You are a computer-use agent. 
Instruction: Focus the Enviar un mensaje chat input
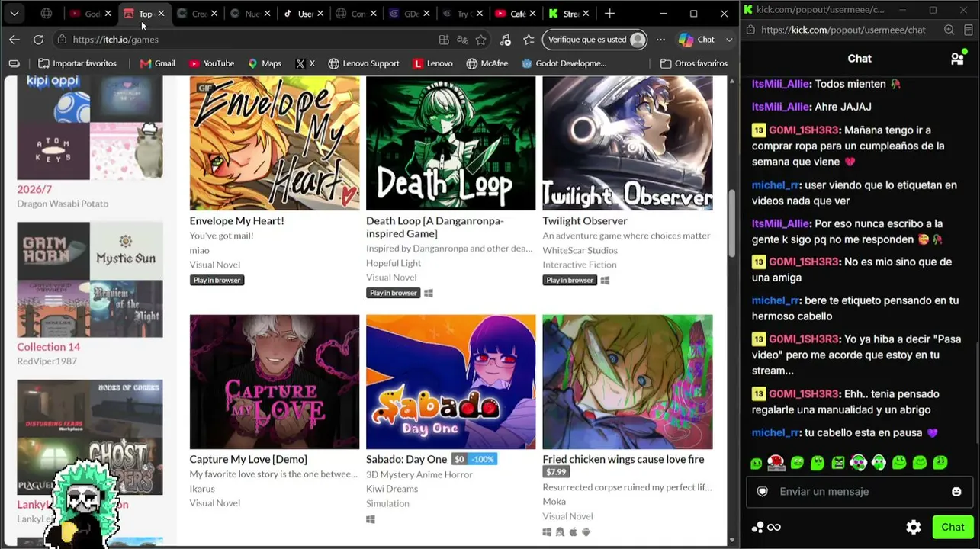(859, 492)
